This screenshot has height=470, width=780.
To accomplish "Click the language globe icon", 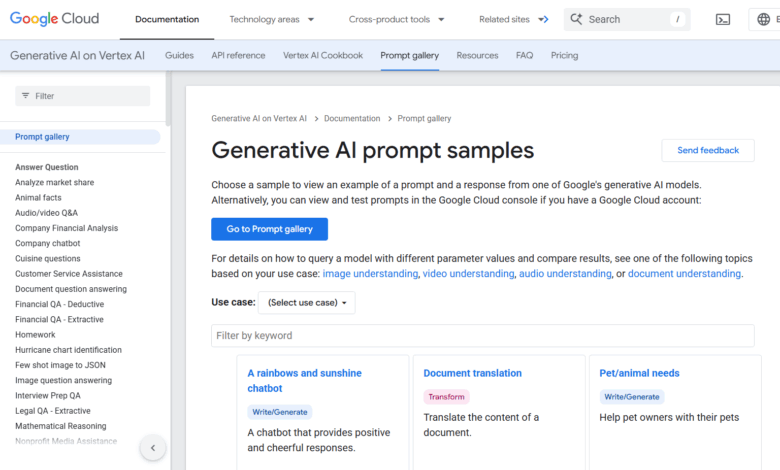I will (764, 19).
